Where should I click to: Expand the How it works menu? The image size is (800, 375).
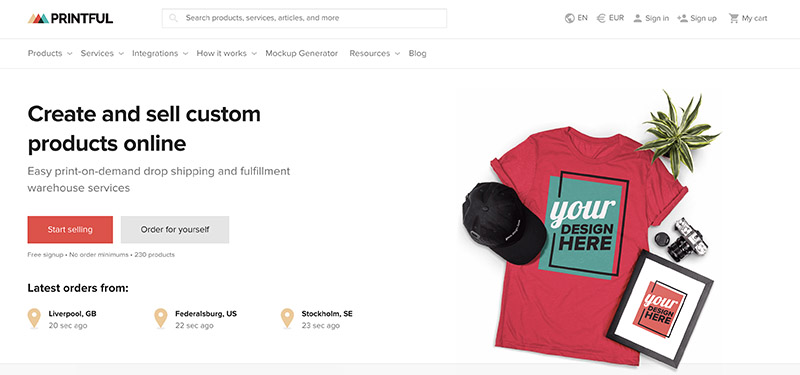(227, 53)
